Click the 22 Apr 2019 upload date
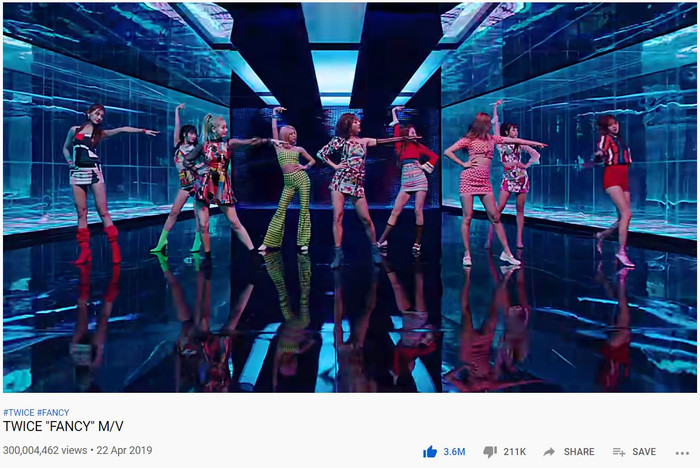The width and height of the screenshot is (700, 468). coord(124,450)
